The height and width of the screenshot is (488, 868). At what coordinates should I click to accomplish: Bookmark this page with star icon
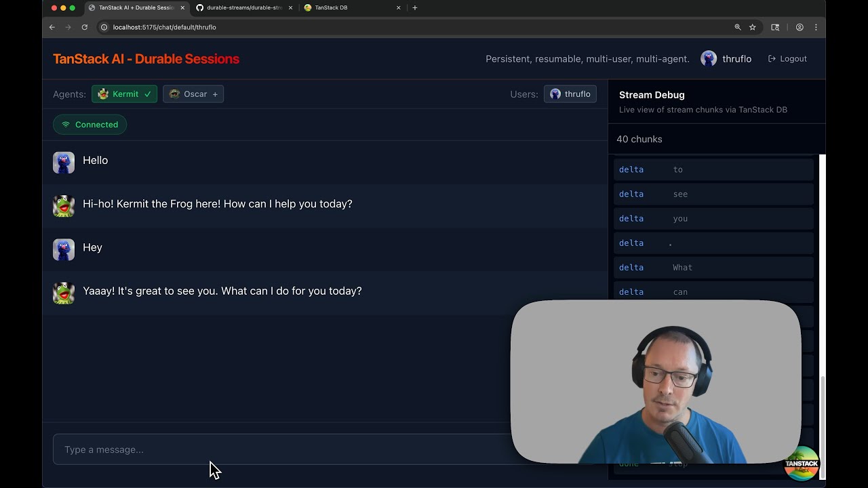click(753, 27)
